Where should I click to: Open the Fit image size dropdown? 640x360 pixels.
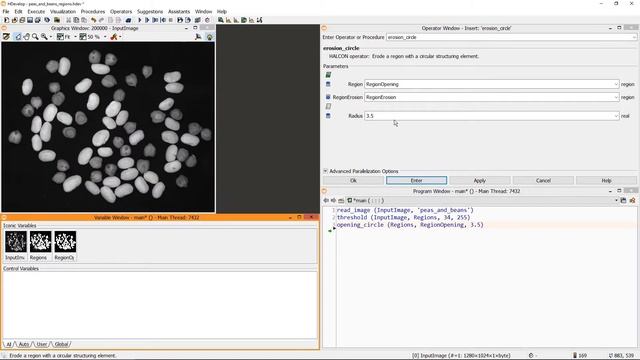76,37
